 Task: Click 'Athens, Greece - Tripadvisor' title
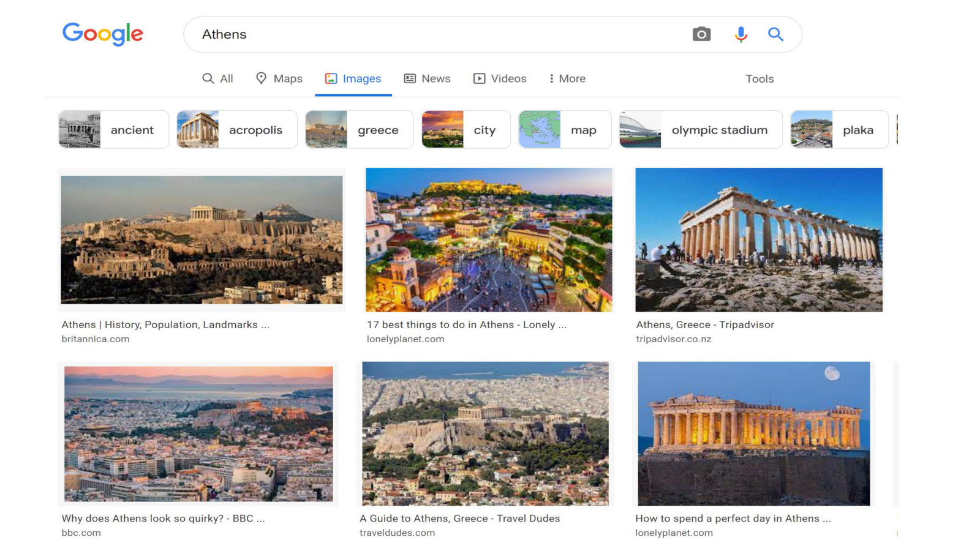pyautogui.click(x=705, y=324)
